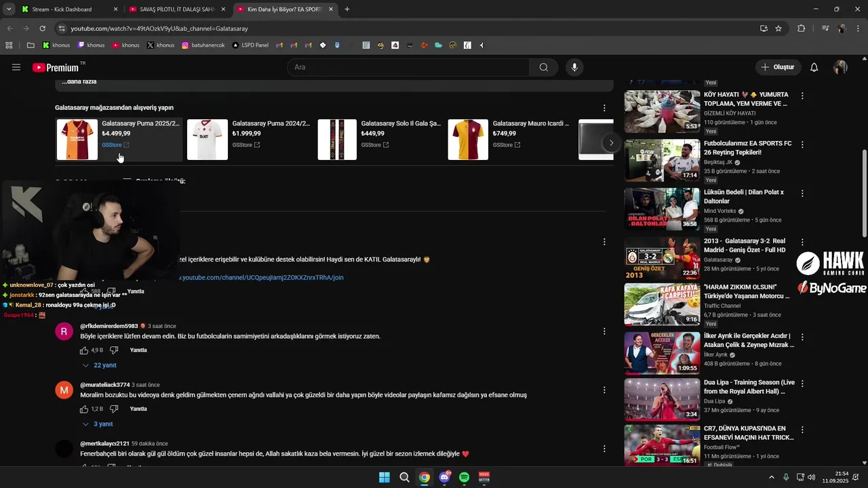Bookmark this page with star icon
The width and height of the screenshot is (868, 488).
tap(778, 28)
